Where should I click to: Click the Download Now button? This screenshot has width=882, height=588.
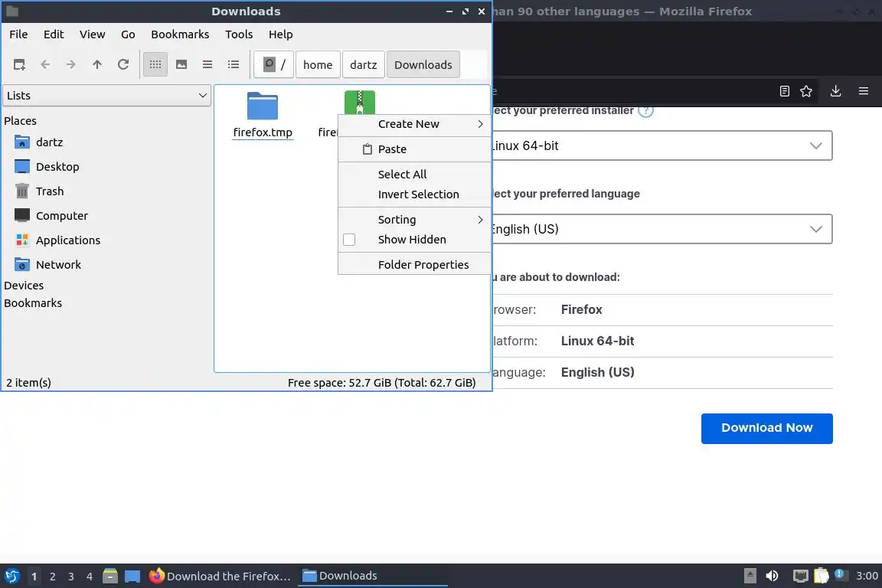click(x=766, y=428)
